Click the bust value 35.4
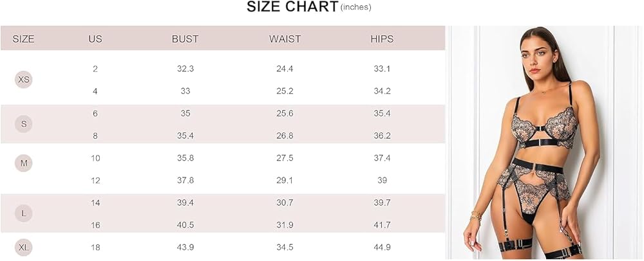The image size is (644, 261). click(185, 136)
